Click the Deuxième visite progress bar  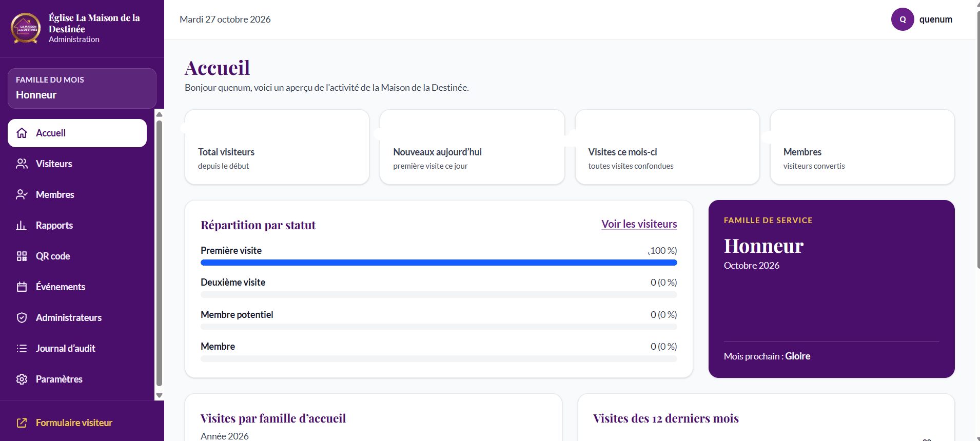point(439,295)
